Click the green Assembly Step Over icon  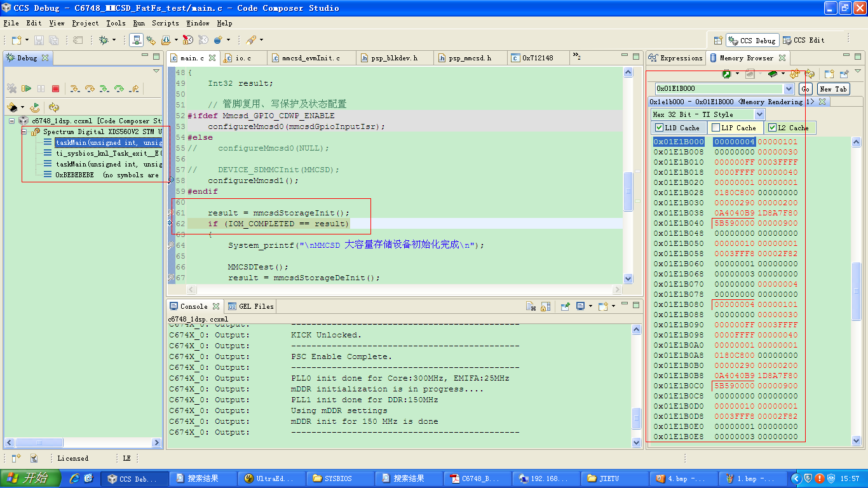tap(119, 89)
